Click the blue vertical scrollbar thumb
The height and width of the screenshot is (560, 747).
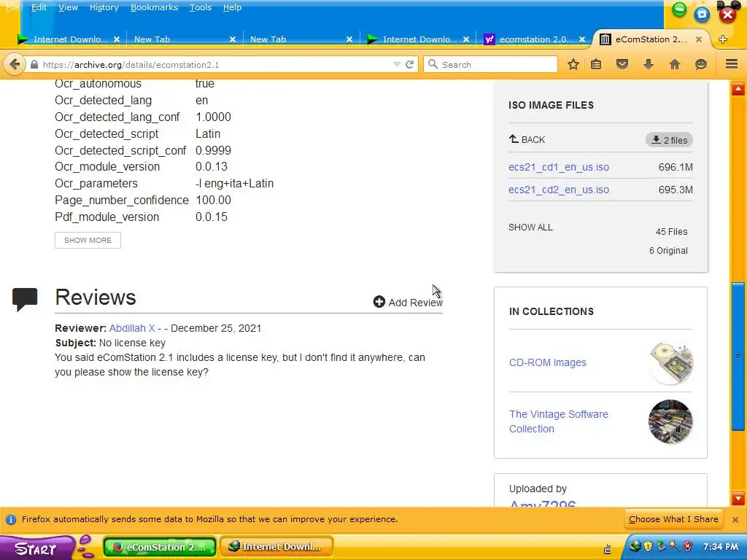tap(738, 356)
